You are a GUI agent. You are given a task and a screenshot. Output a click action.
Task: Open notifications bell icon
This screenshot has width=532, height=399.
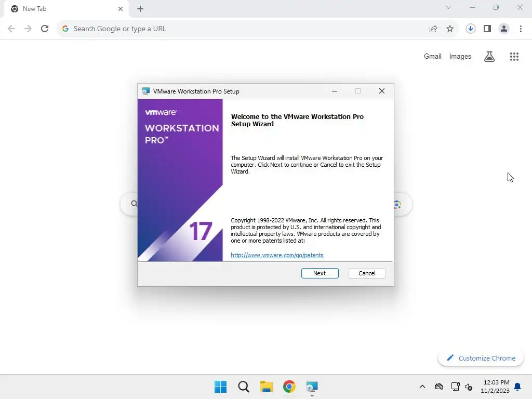point(518,387)
